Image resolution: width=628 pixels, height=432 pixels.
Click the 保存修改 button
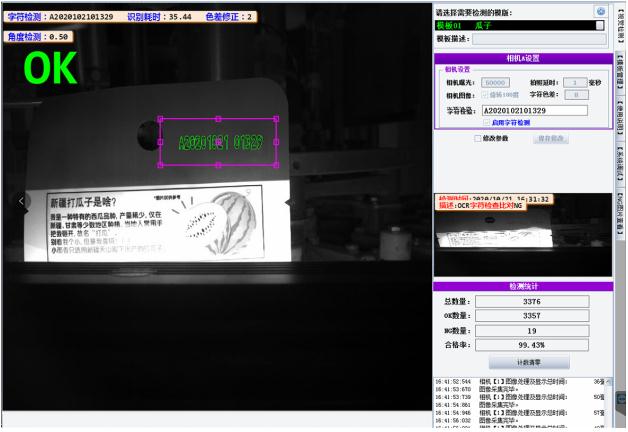551,139
